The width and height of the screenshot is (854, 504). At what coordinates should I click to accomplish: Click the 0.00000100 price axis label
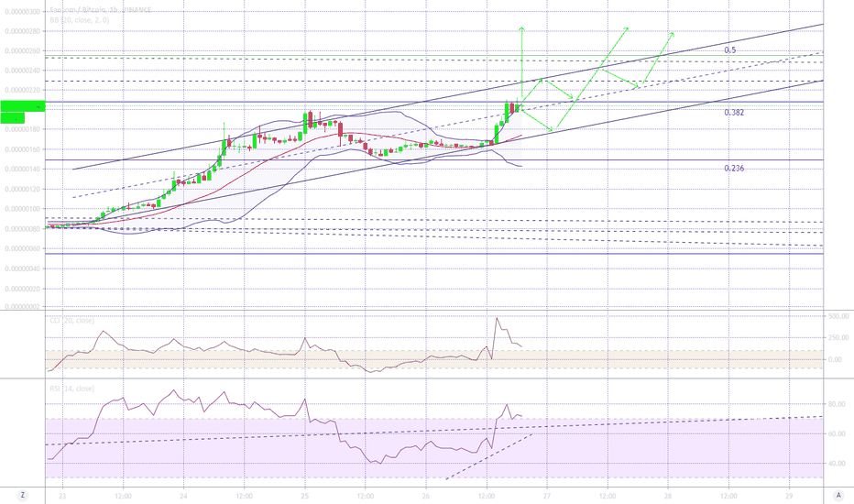[x=22, y=209]
